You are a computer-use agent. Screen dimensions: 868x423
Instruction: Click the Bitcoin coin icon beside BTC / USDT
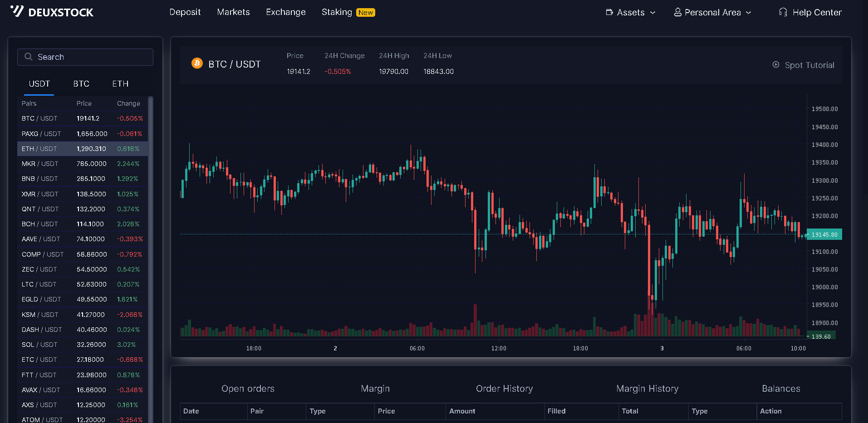coord(197,63)
